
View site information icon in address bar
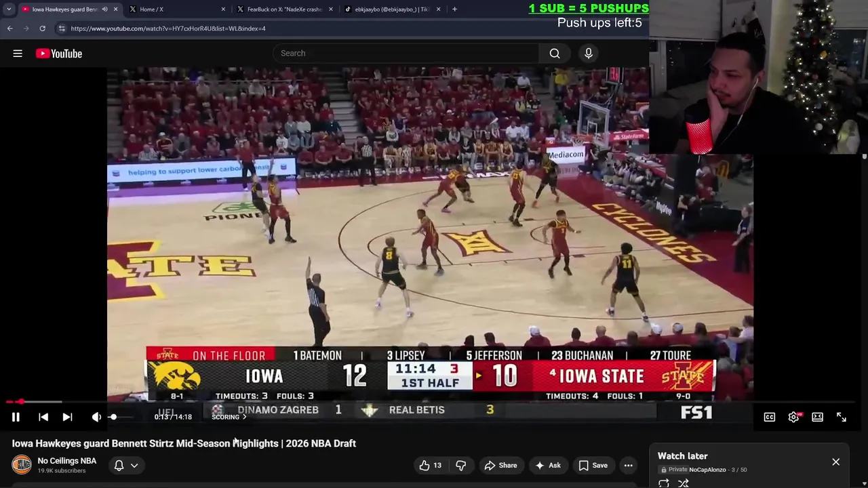click(62, 28)
